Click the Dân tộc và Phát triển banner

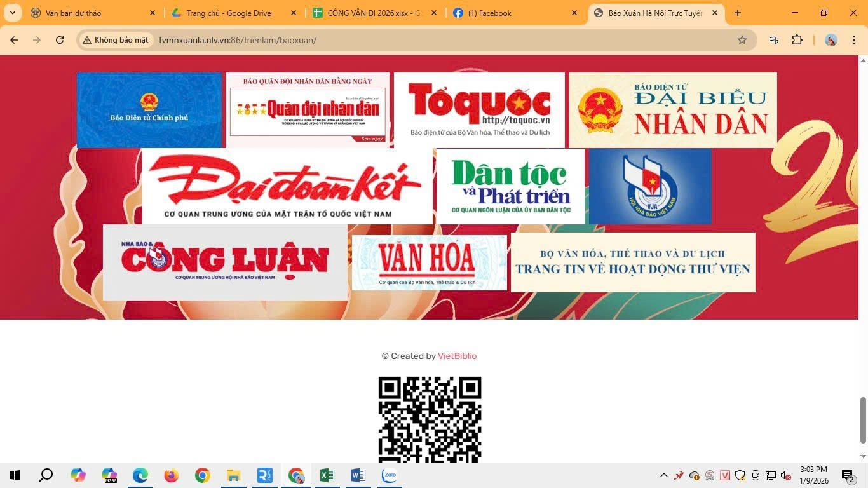[510, 186]
